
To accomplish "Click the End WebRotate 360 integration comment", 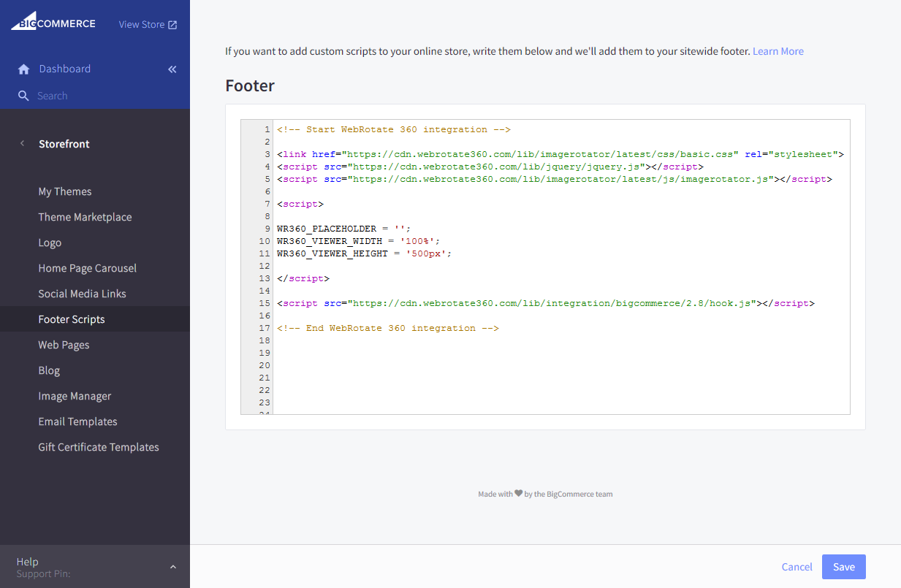I will point(388,328).
